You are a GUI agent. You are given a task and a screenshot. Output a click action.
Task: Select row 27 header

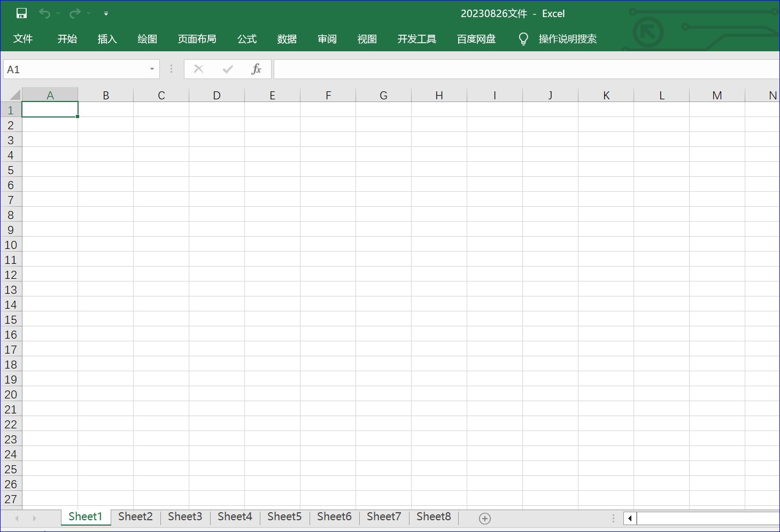(x=11, y=499)
